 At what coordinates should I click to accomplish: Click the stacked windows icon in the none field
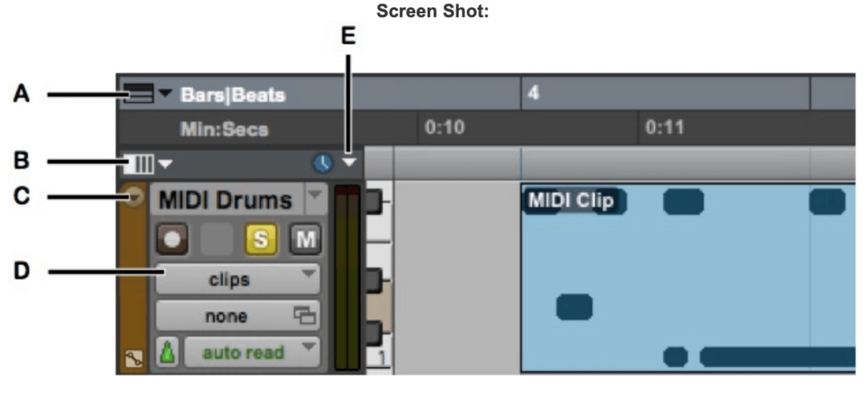pos(305,316)
